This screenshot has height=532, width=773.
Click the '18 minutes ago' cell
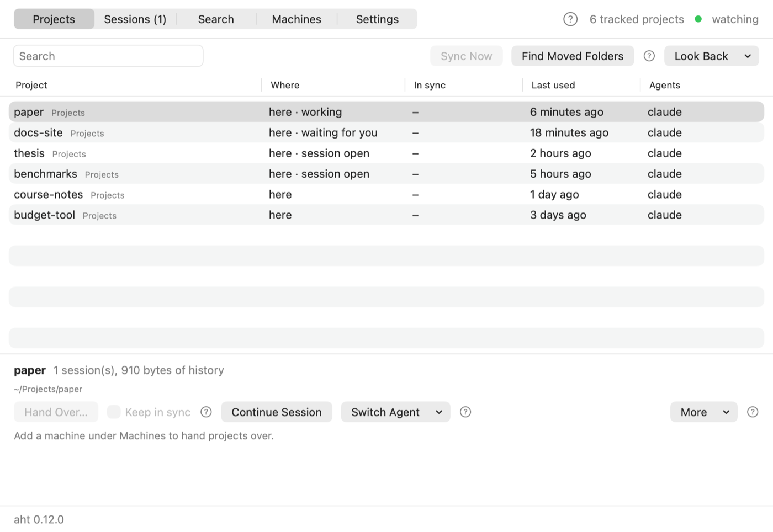coord(569,132)
